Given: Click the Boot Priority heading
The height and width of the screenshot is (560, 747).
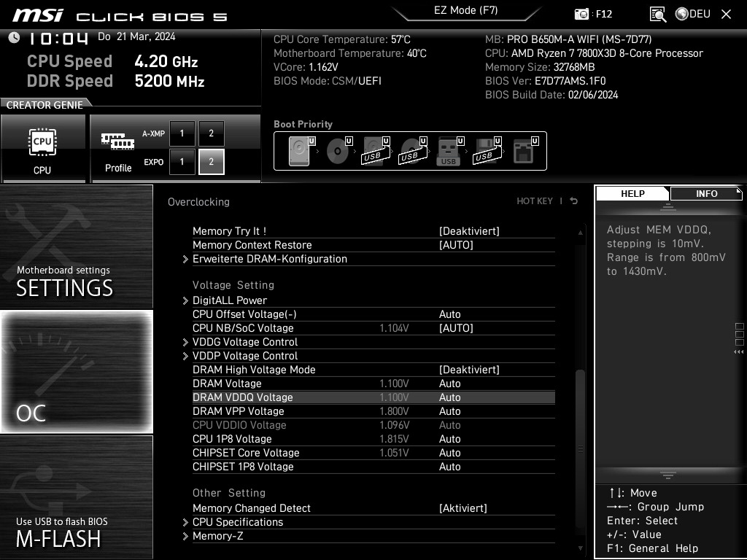Looking at the screenshot, I should pos(303,124).
